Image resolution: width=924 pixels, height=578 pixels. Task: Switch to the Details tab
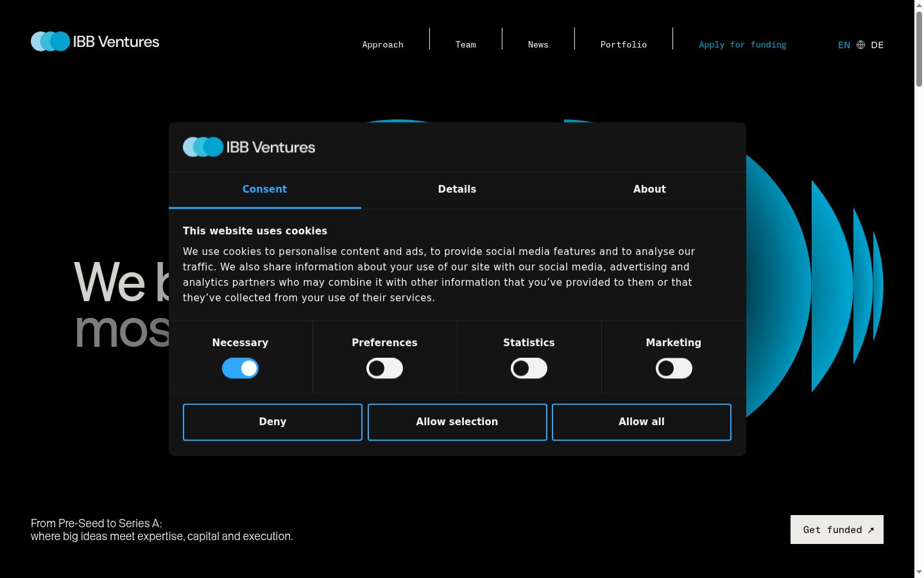[457, 189]
